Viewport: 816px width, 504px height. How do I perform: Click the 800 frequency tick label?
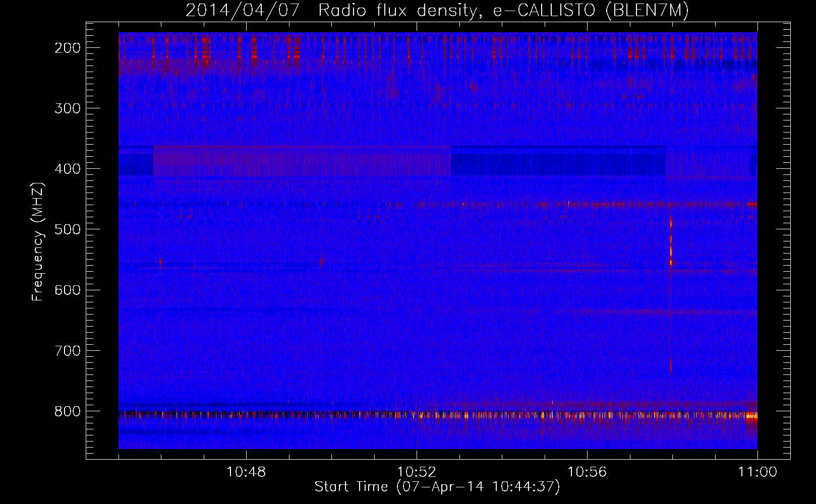[67, 411]
